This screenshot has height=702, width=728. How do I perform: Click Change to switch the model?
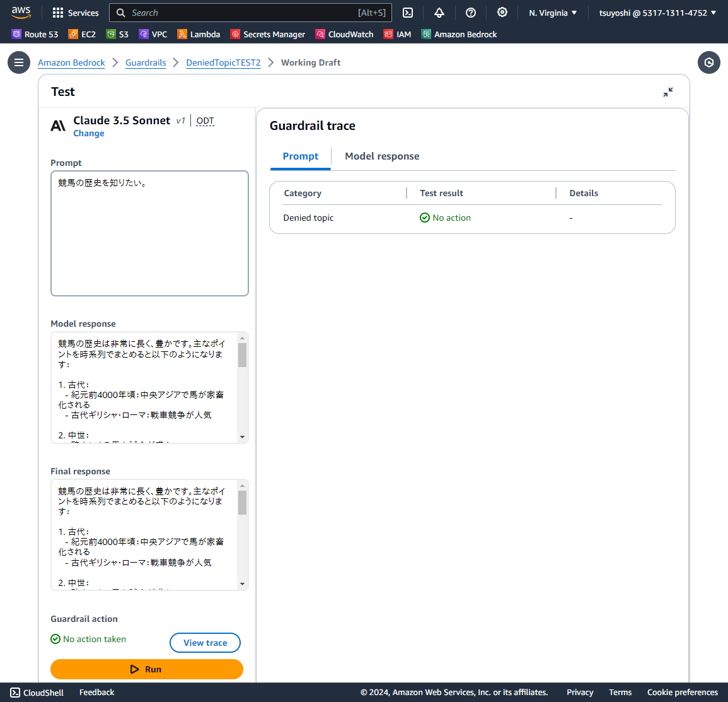[x=89, y=133]
